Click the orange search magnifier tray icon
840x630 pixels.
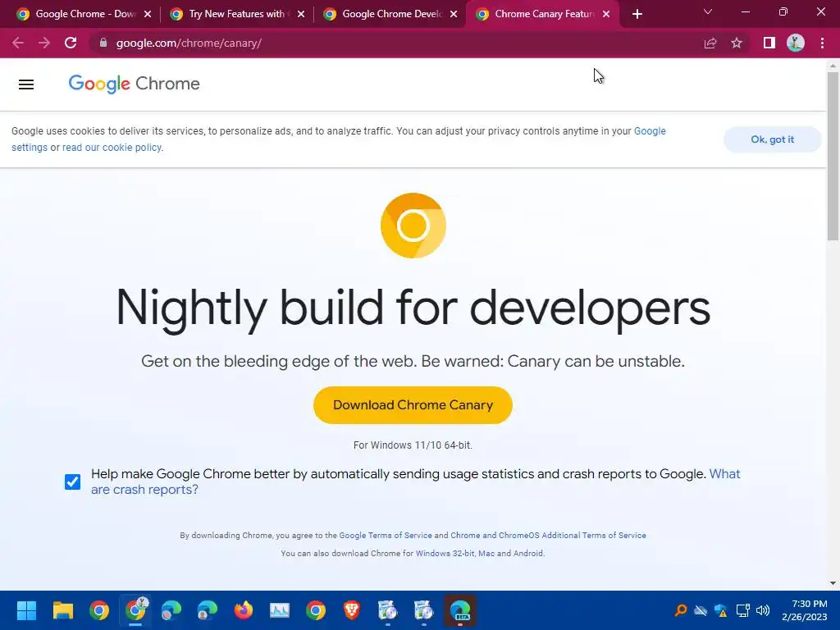680,610
